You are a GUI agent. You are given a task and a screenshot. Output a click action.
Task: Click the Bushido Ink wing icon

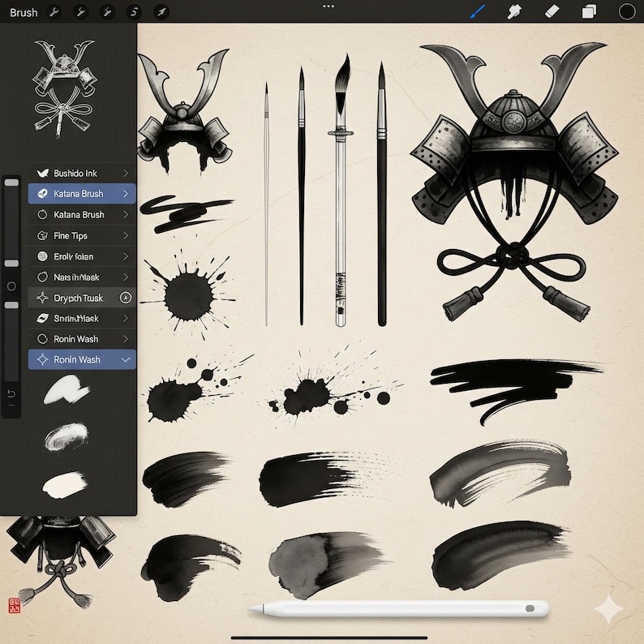(x=42, y=173)
